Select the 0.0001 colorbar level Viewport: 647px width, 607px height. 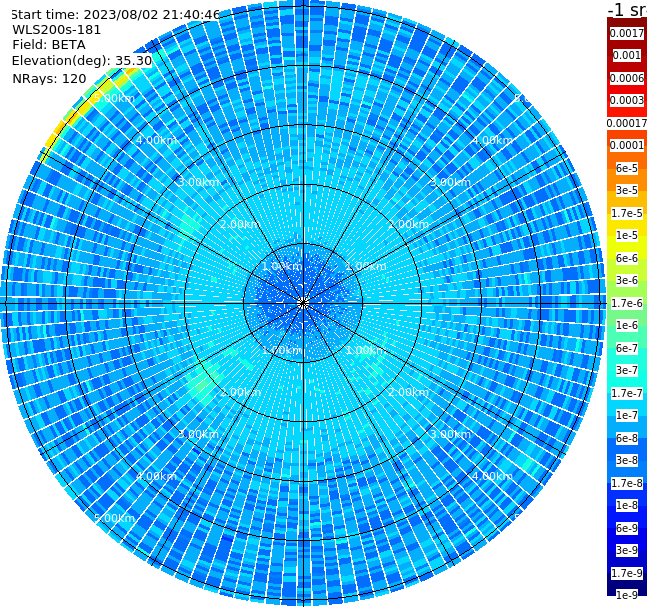tap(627, 145)
